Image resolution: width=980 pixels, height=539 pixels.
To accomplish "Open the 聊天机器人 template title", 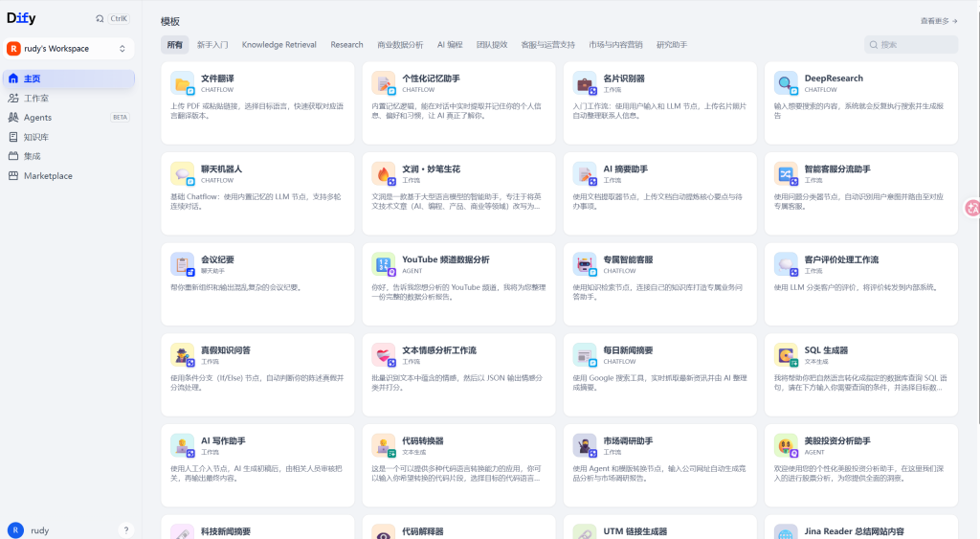I will coord(221,168).
